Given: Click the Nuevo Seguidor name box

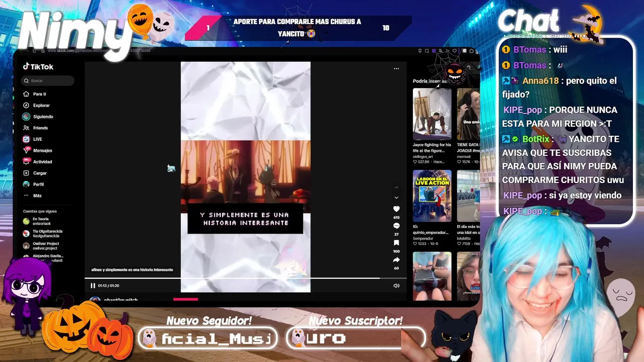Looking at the screenshot, I should click(x=208, y=338).
